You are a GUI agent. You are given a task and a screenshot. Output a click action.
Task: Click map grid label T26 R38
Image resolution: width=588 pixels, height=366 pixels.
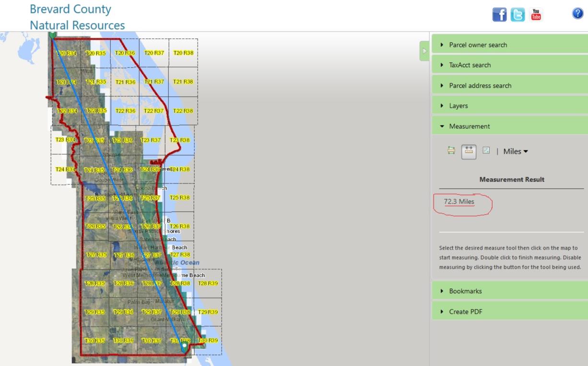click(x=180, y=226)
